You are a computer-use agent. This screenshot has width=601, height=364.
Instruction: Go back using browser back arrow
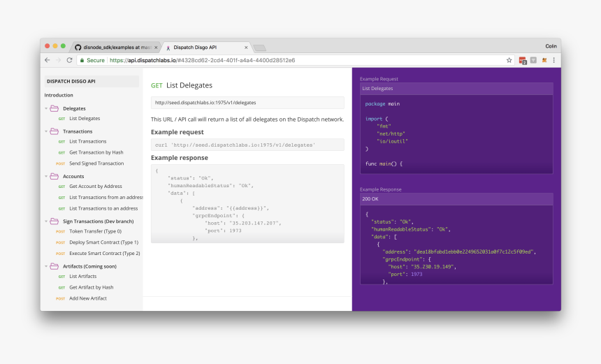48,60
